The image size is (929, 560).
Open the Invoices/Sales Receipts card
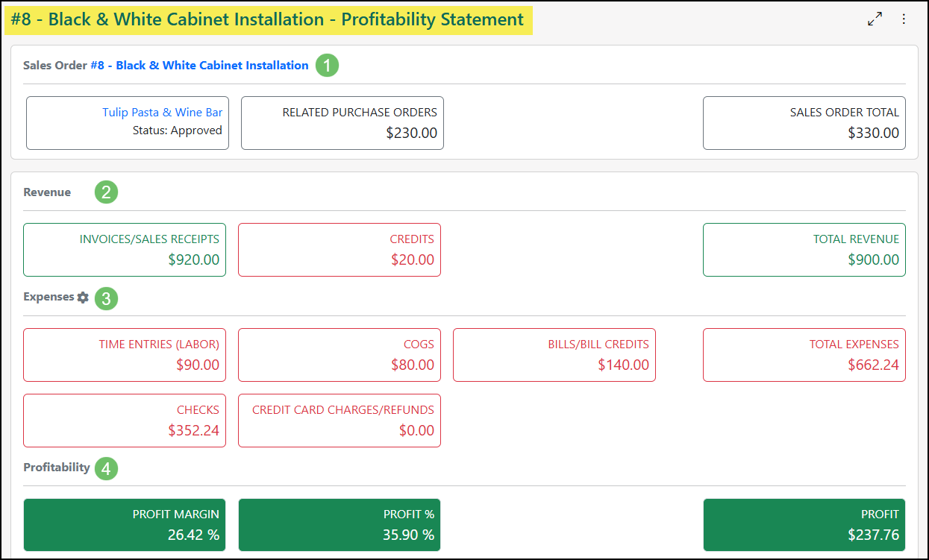coord(125,250)
